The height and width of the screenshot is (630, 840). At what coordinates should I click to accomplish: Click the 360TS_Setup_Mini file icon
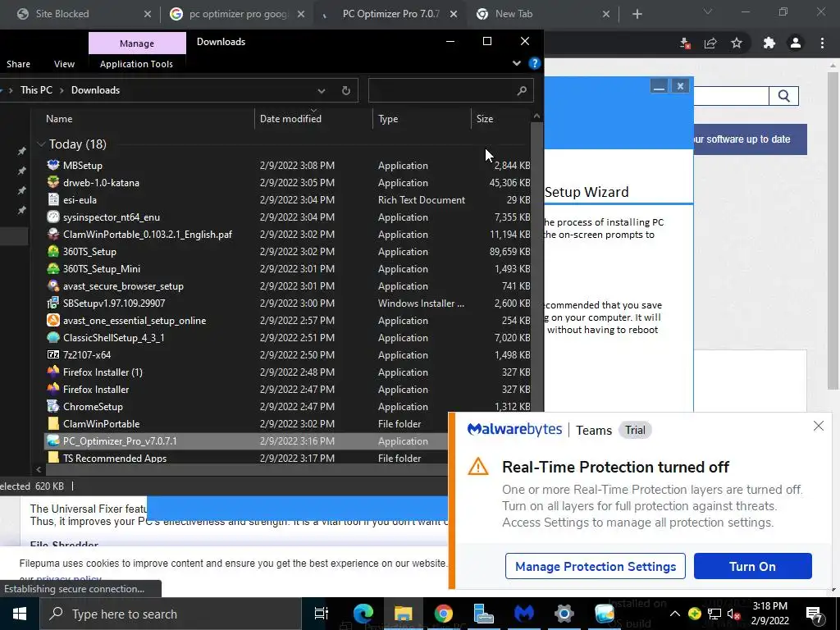(53, 268)
